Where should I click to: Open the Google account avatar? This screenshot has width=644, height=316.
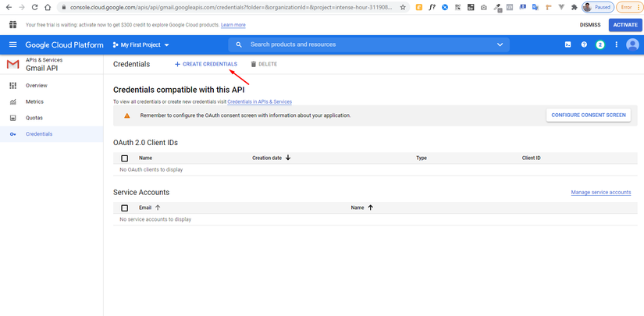(632, 44)
